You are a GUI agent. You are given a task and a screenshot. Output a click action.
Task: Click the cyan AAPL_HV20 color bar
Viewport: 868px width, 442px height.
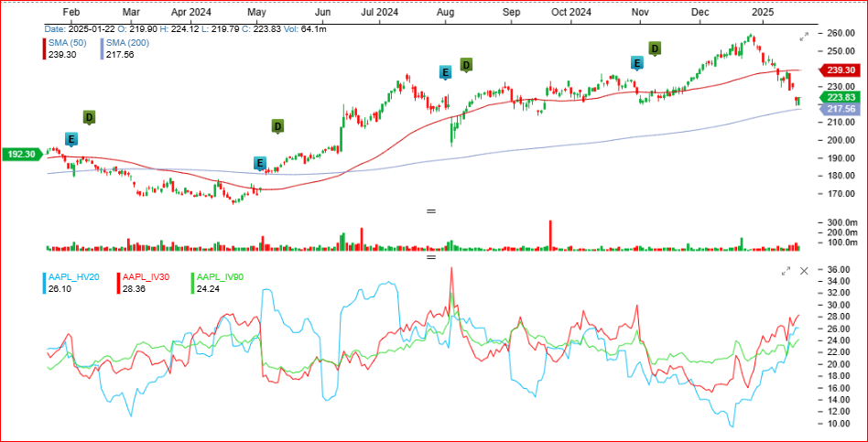tap(45, 283)
